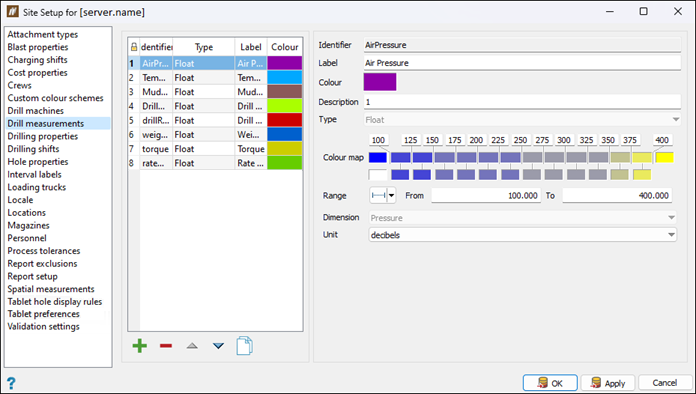Click the Colour column header
Image resolution: width=696 pixels, height=394 pixels.
285,47
